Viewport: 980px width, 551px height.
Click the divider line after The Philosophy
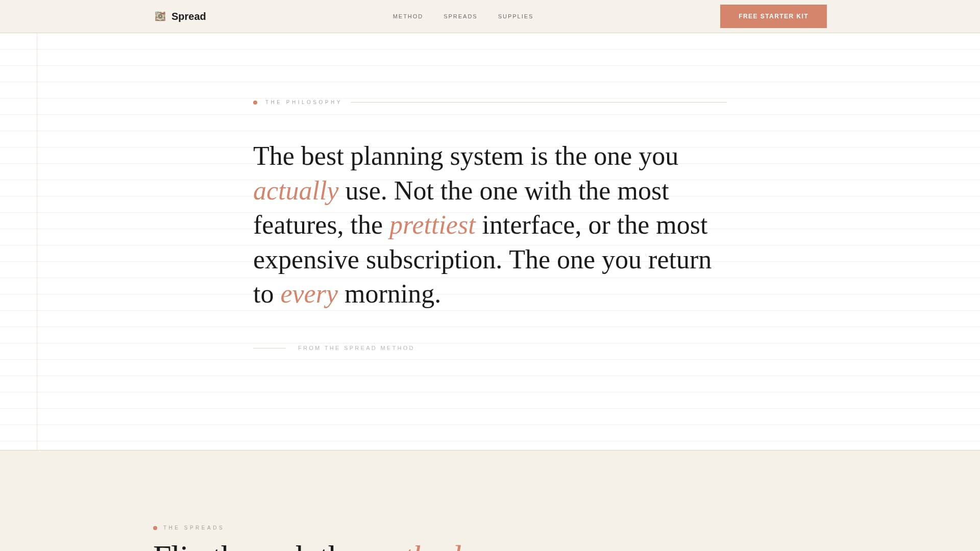[538, 102]
